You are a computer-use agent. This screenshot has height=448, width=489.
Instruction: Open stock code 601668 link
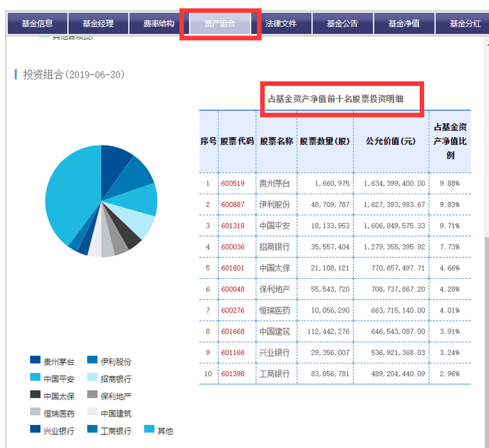[x=233, y=331]
